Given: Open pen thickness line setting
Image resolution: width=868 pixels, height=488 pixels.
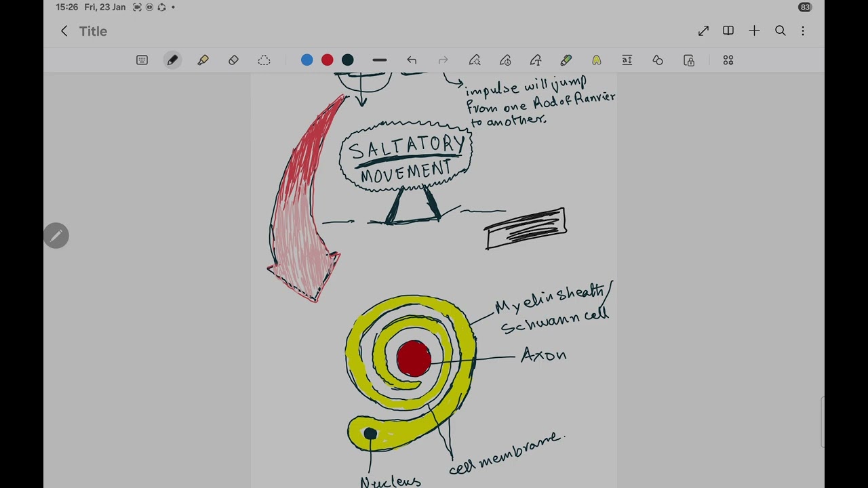Looking at the screenshot, I should (380, 60).
